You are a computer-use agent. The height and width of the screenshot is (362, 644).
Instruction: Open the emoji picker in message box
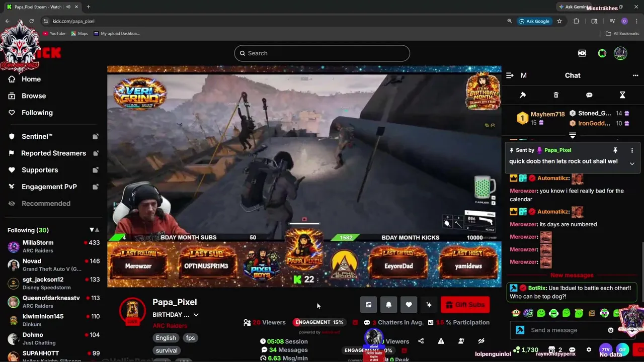point(611,330)
